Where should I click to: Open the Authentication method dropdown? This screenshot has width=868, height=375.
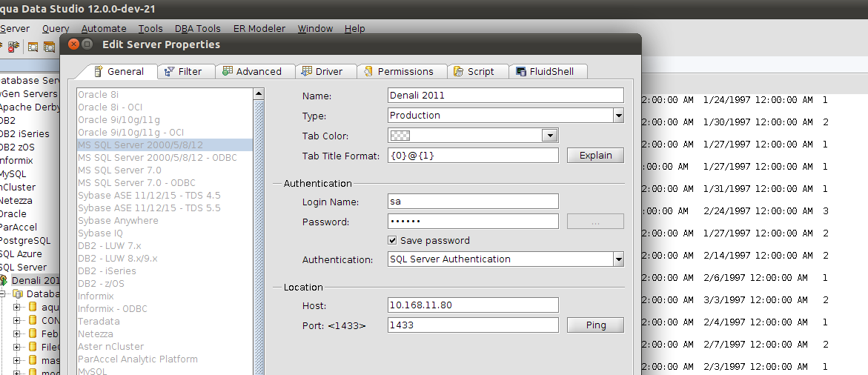618,259
